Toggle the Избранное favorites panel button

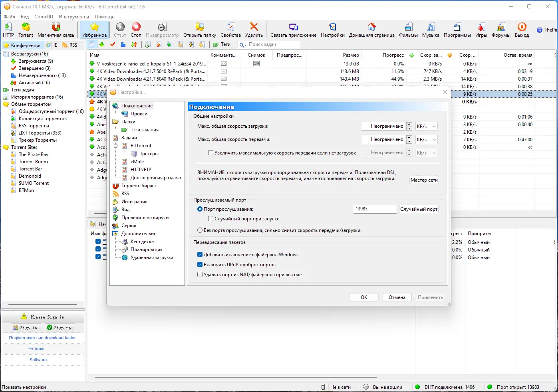(95, 30)
